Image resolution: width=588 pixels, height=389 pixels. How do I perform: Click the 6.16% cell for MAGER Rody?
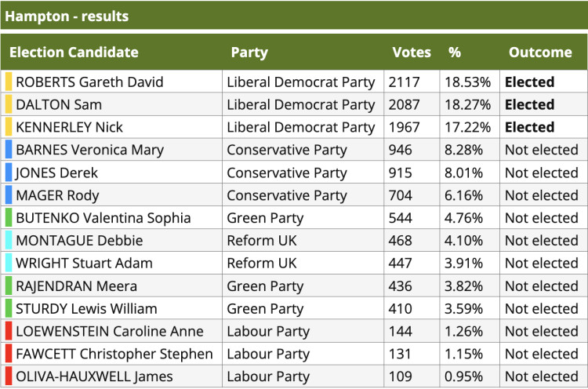pos(470,195)
